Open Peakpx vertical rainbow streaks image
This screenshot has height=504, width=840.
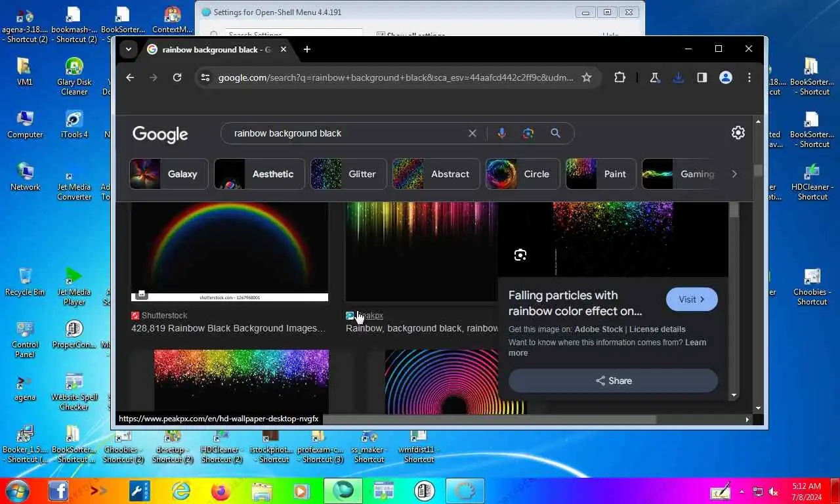tap(421, 251)
